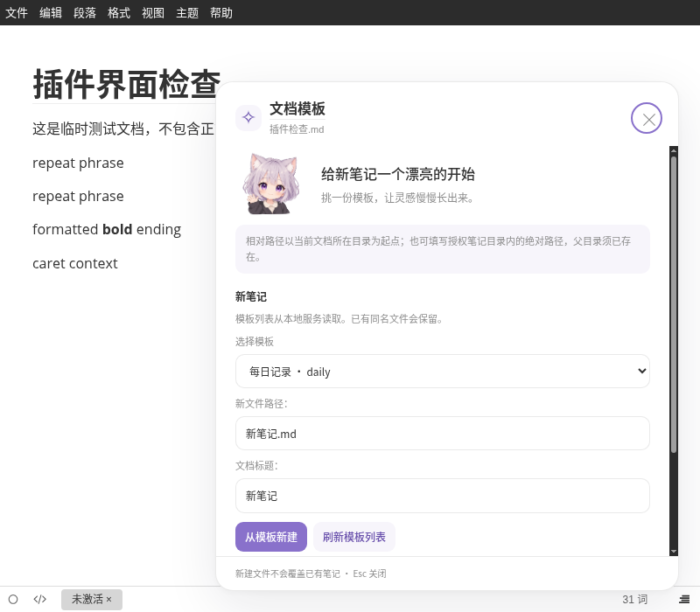The width and height of the screenshot is (700, 612).
Task: Toggle source code mode icon
Action: click(x=39, y=599)
